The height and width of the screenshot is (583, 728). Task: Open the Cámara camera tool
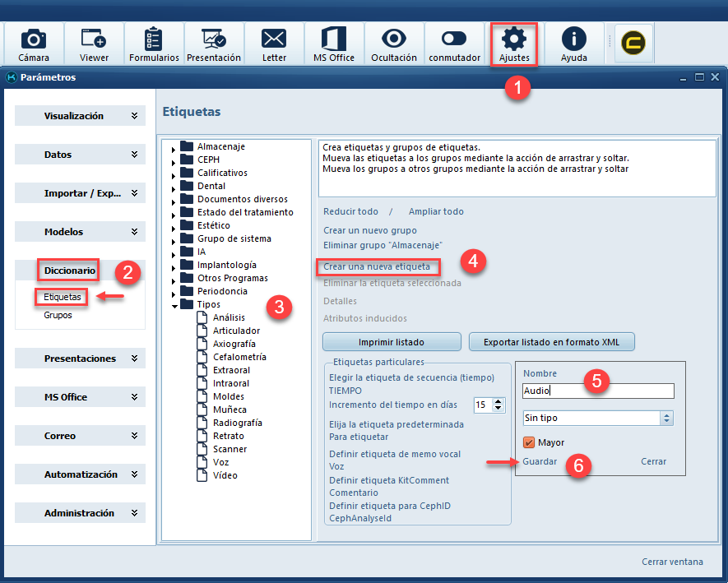pyautogui.click(x=34, y=43)
